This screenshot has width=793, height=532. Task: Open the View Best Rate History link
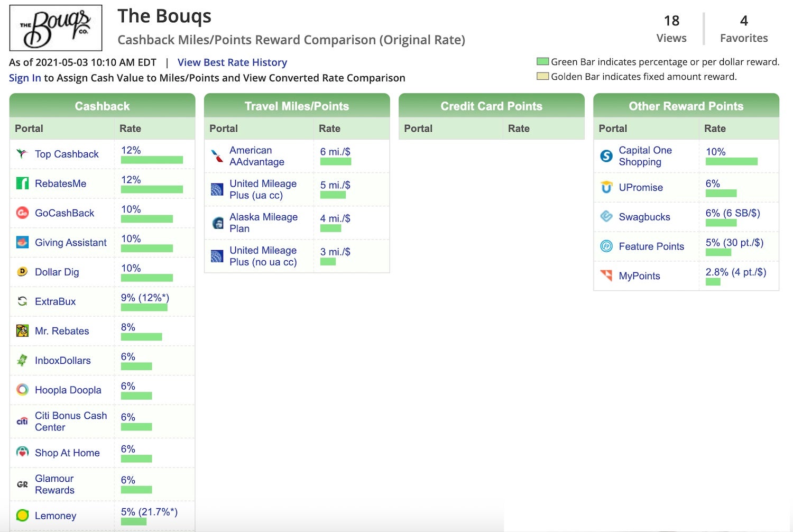[232, 62]
